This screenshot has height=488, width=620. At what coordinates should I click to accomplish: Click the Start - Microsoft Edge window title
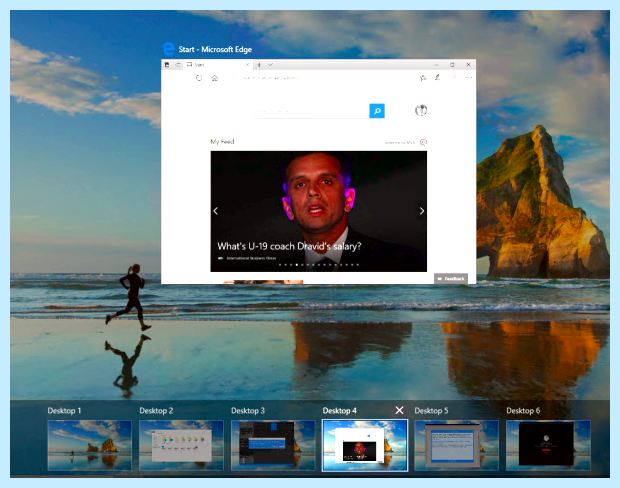click(x=215, y=49)
